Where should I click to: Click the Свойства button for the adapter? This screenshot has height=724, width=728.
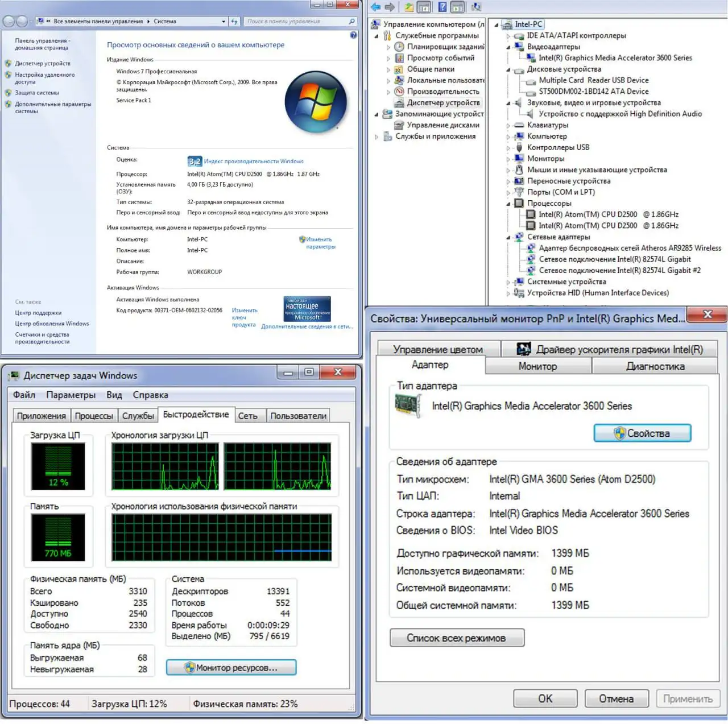coord(643,433)
